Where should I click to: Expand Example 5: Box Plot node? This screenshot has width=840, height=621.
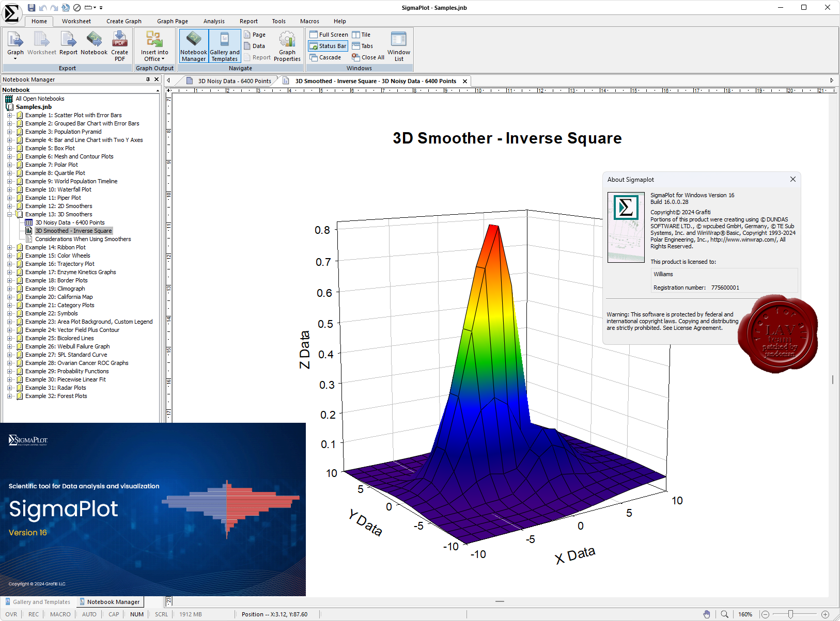pyautogui.click(x=9, y=148)
